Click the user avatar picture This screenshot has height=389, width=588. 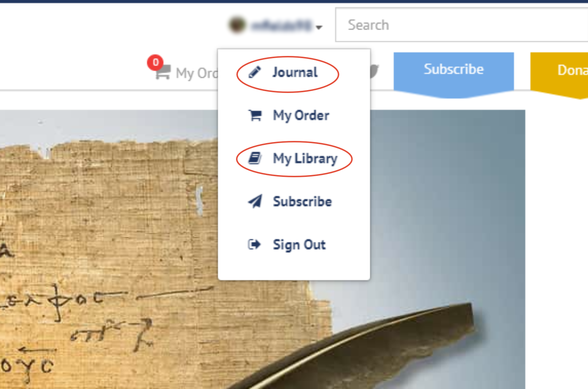[x=237, y=25]
